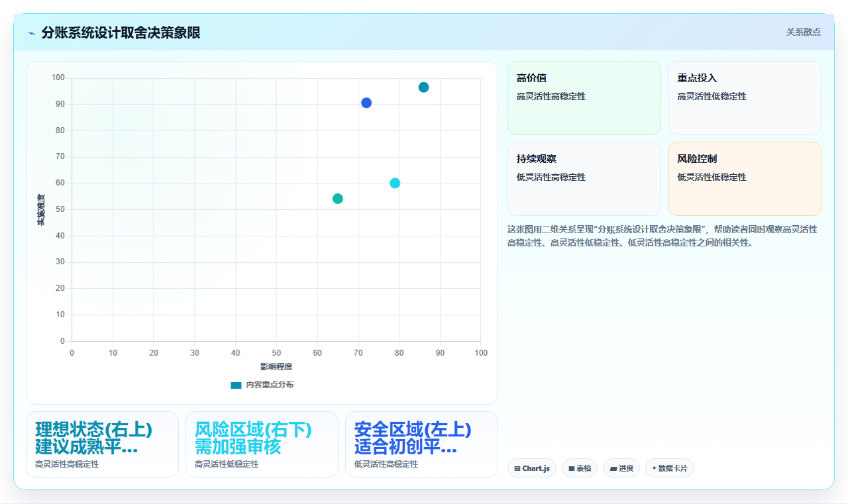
Task: Open the 高价值 quadrant card
Action: point(584,98)
